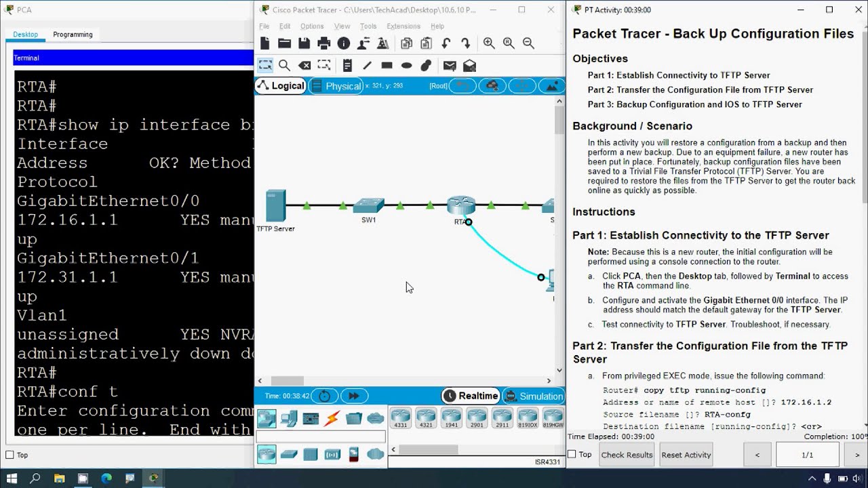The height and width of the screenshot is (488, 868).
Task: Open the Programming tab in PCA
Action: point(73,35)
